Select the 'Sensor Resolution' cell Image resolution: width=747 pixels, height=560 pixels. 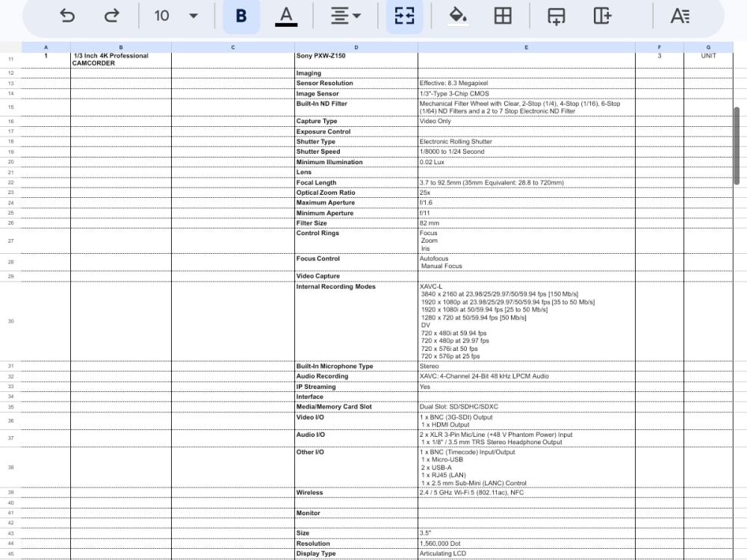(356, 84)
